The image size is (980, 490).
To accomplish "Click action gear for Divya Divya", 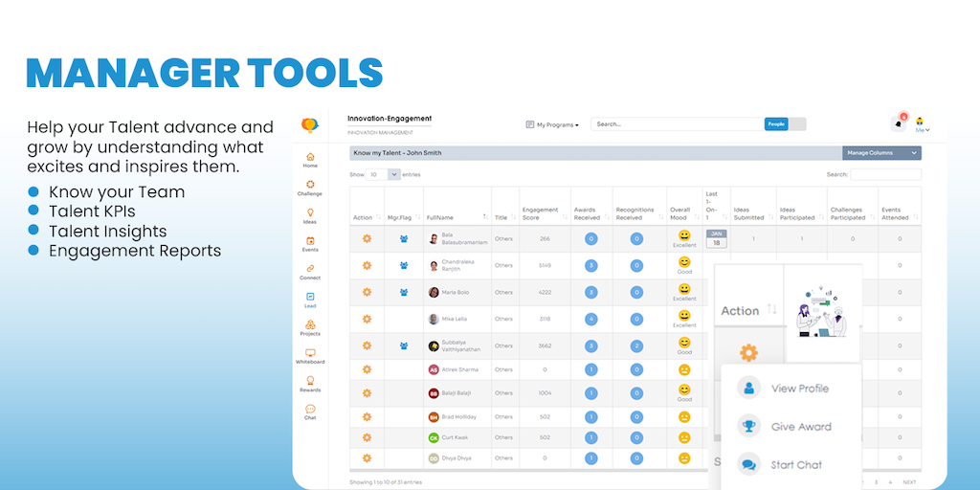I will pyautogui.click(x=367, y=458).
